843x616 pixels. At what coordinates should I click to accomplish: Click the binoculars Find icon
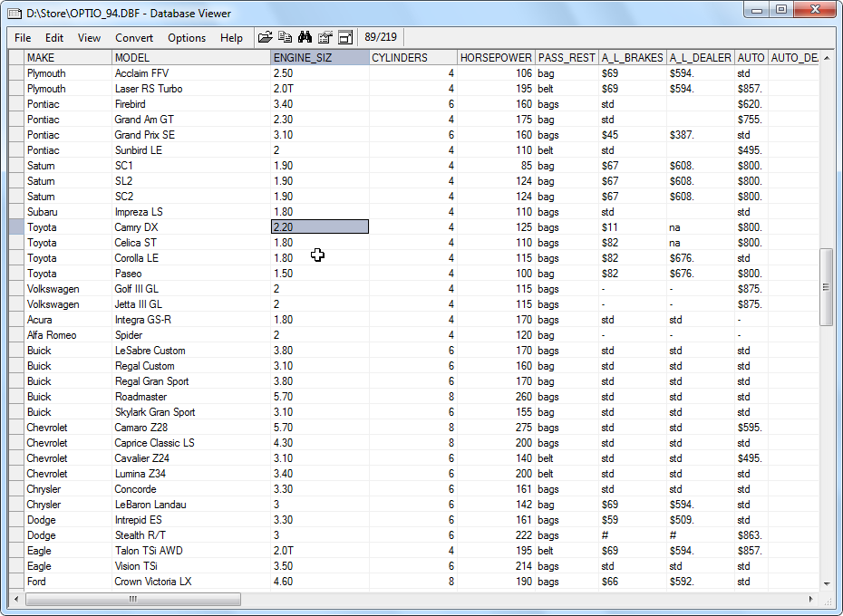click(x=305, y=37)
